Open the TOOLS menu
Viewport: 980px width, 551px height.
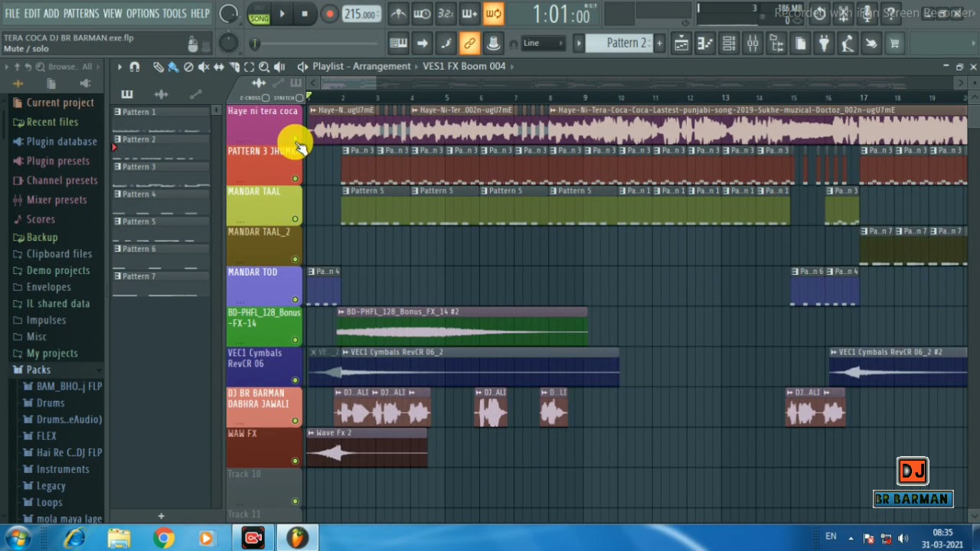(x=175, y=14)
